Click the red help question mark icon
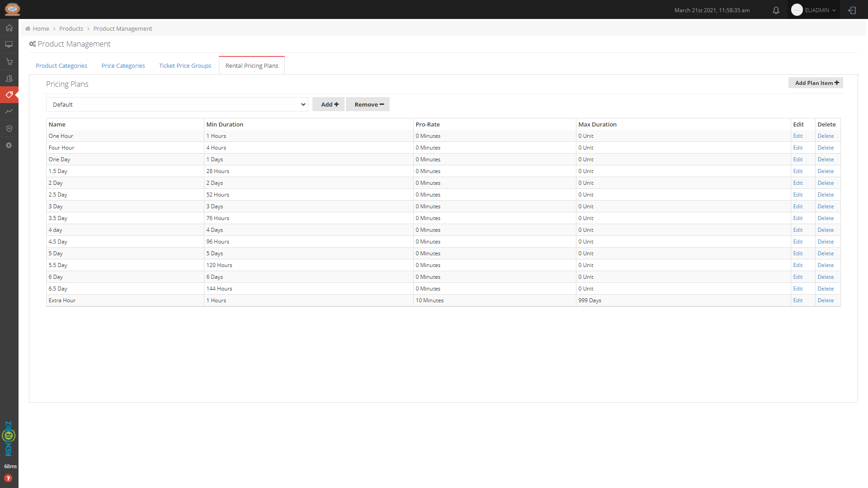Screen dimensions: 868x488 tap(8, 478)
